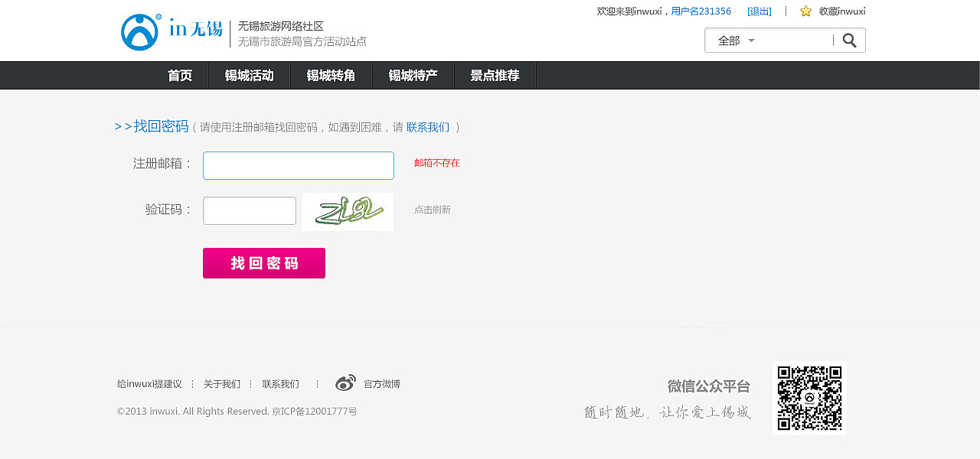Click inside the 验证码 code input field
980x459 pixels.
click(x=249, y=210)
